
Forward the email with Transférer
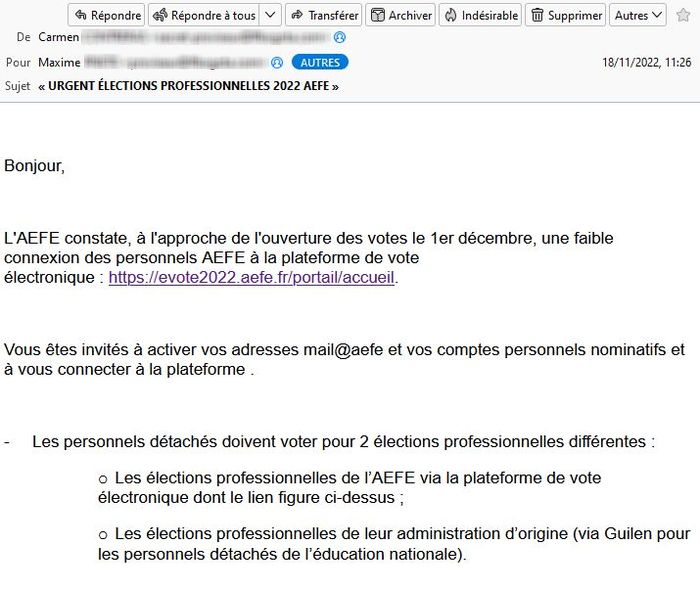(x=323, y=15)
